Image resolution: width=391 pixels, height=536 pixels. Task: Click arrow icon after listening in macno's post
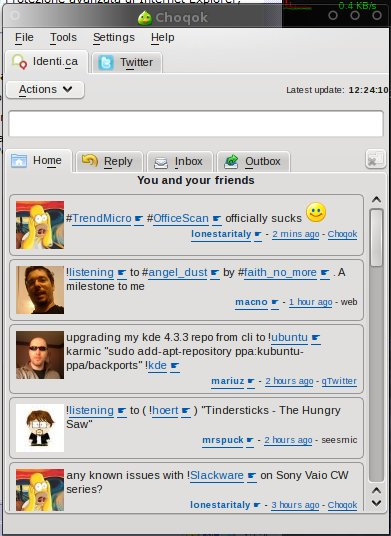(x=122, y=273)
